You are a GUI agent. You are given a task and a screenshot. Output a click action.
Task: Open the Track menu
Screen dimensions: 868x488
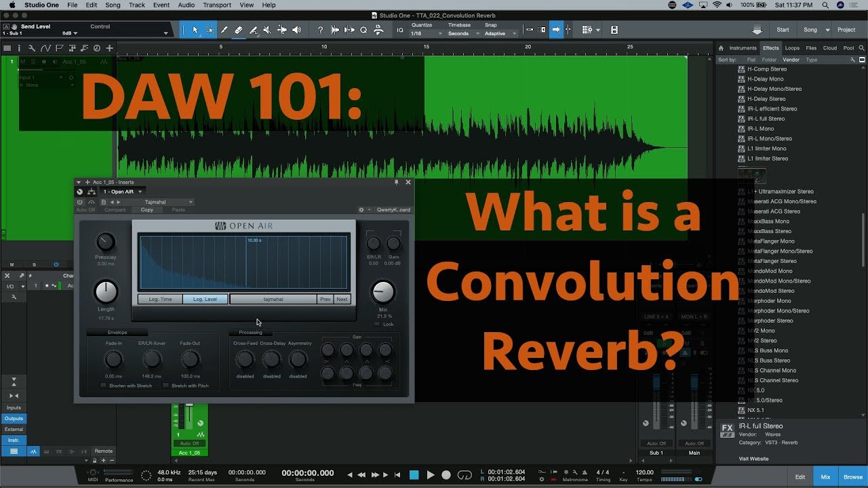[x=137, y=5]
